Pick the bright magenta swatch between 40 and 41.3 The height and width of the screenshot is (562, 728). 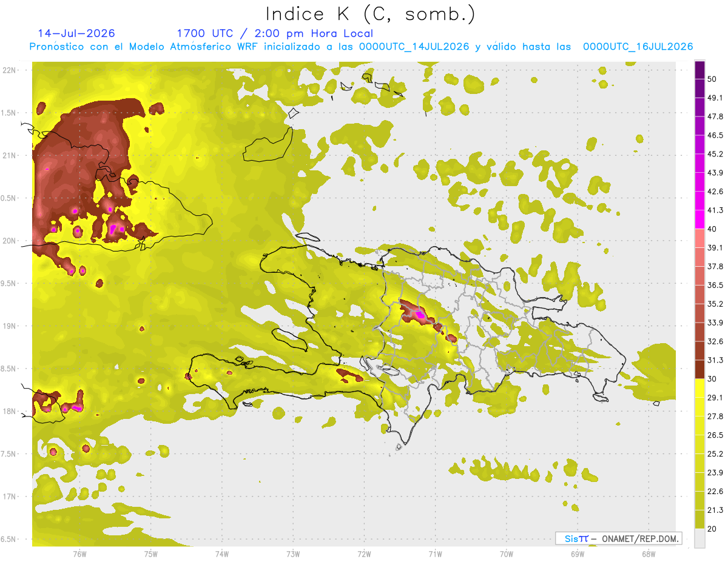(x=700, y=219)
